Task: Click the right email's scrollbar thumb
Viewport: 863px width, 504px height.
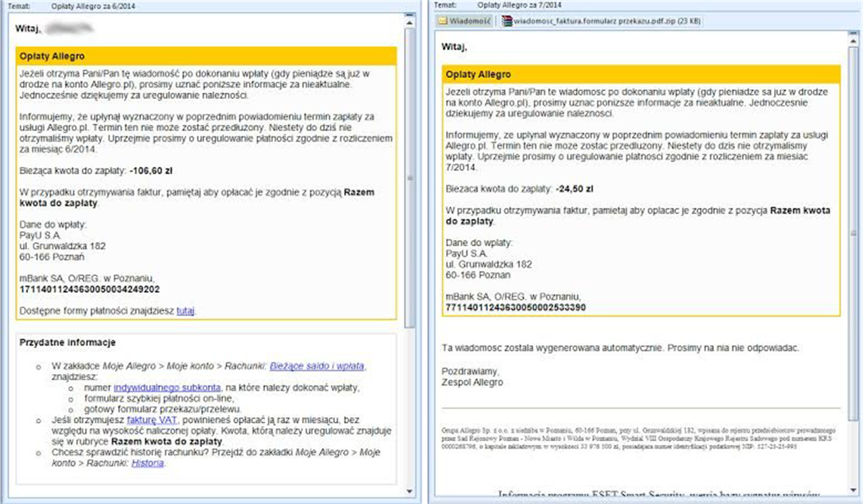Action: tap(854, 135)
